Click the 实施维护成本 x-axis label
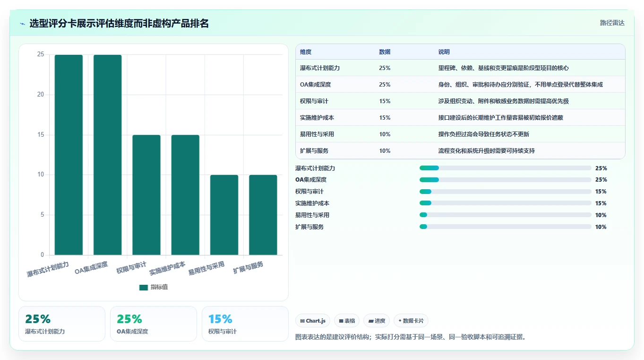This screenshot has height=360, width=644. click(167, 268)
